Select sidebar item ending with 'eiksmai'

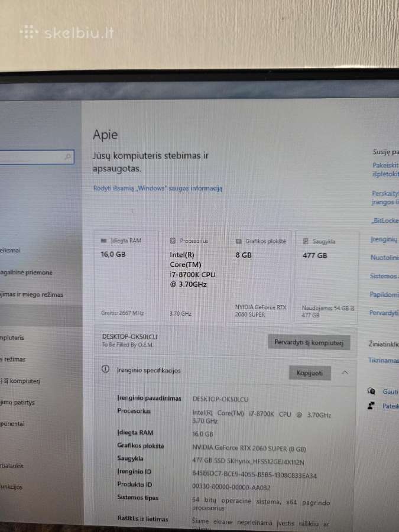10,251
